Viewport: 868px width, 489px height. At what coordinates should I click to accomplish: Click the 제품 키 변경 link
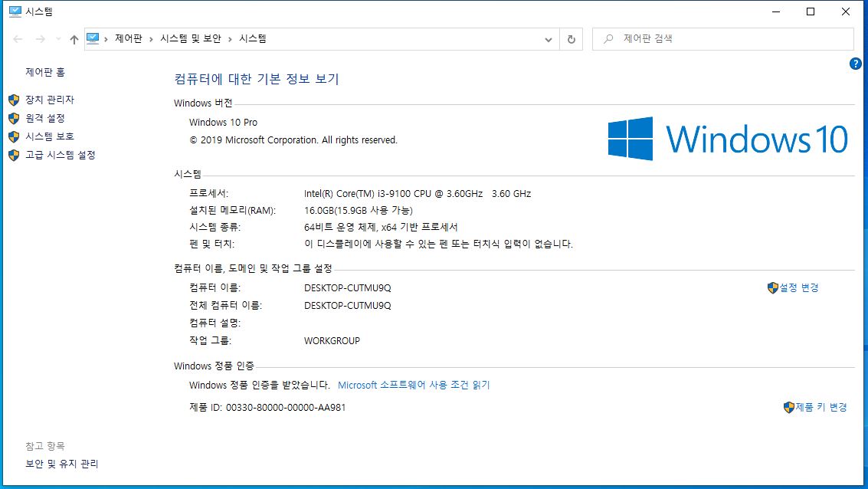(821, 407)
